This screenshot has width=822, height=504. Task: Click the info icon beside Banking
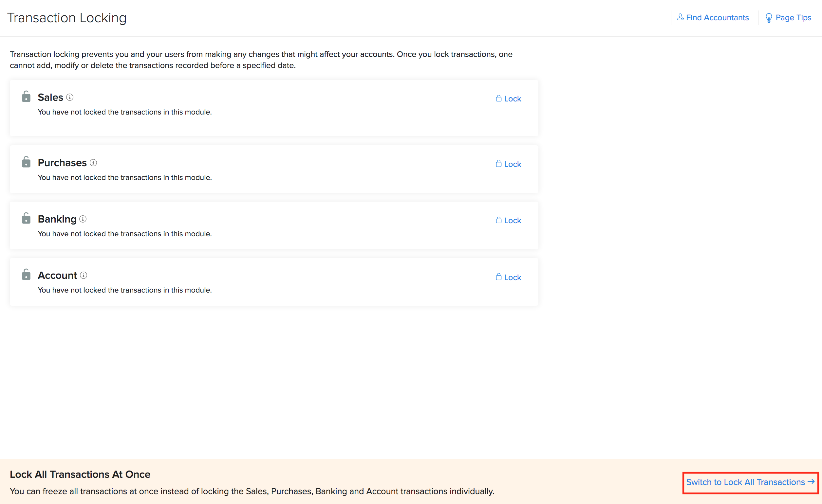(83, 219)
